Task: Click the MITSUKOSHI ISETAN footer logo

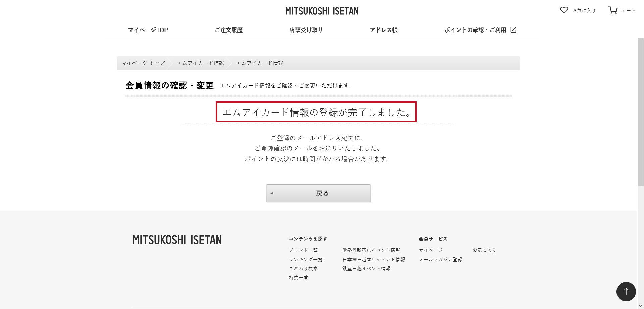Action: (x=177, y=240)
